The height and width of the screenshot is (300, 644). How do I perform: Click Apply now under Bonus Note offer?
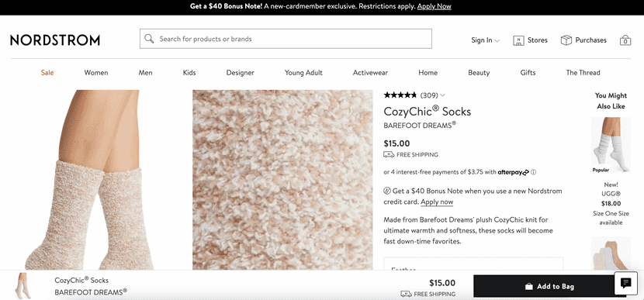tap(437, 202)
